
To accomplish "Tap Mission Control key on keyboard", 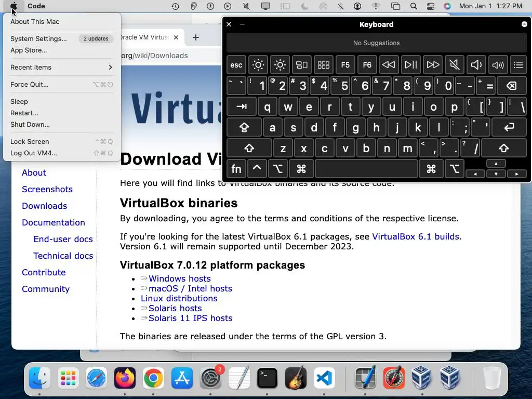I will tap(302, 65).
